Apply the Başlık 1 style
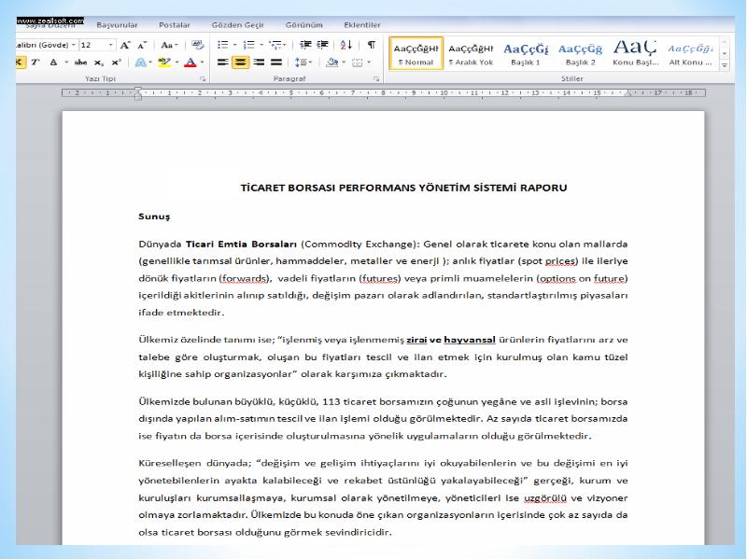The image size is (747, 560). (526, 54)
